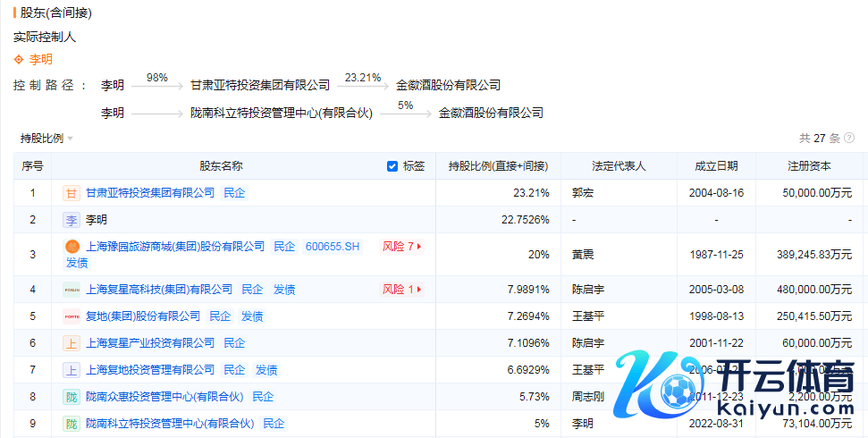Click the 甘 logo icon for 甘肃亚特投资集团
The image size is (868, 438).
pyautogui.click(x=72, y=193)
